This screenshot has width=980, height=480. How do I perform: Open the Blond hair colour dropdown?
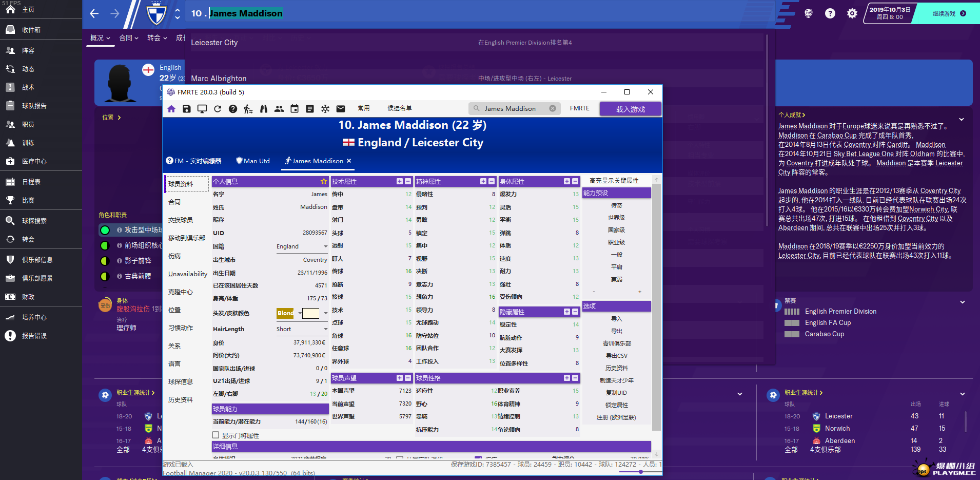tap(300, 313)
